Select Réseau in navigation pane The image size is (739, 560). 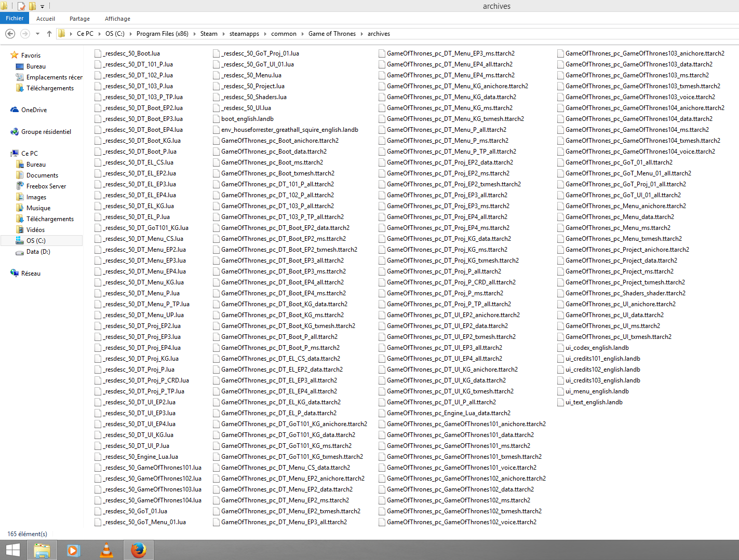pos(31,274)
